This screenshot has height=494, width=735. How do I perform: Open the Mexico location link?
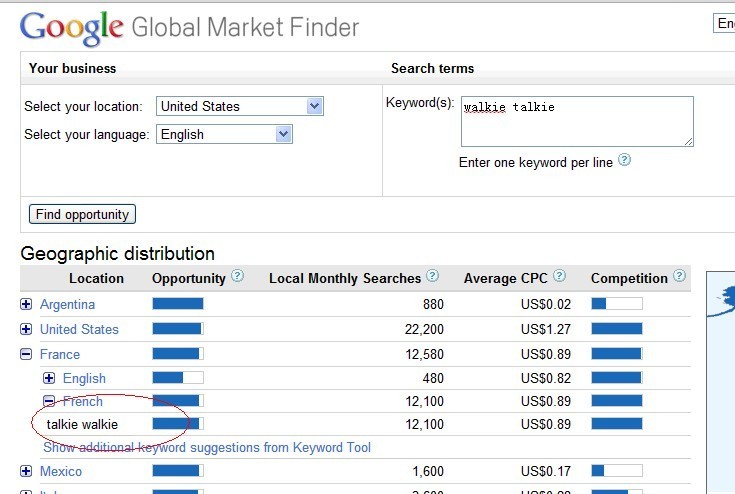tap(61, 472)
